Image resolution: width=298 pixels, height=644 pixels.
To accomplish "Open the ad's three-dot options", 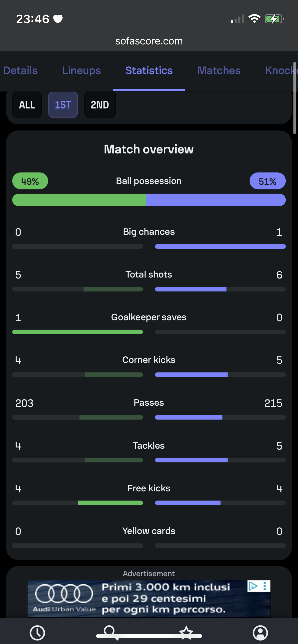I will (x=265, y=586).
